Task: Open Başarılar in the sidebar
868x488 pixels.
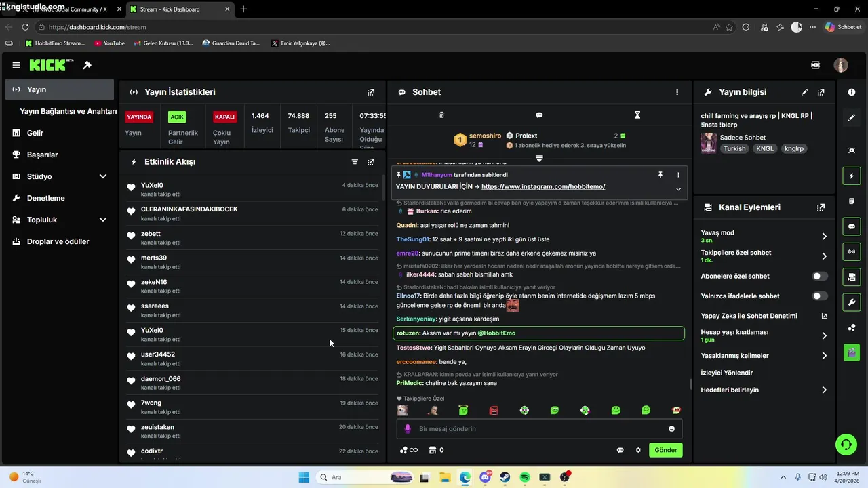Action: tap(60, 155)
